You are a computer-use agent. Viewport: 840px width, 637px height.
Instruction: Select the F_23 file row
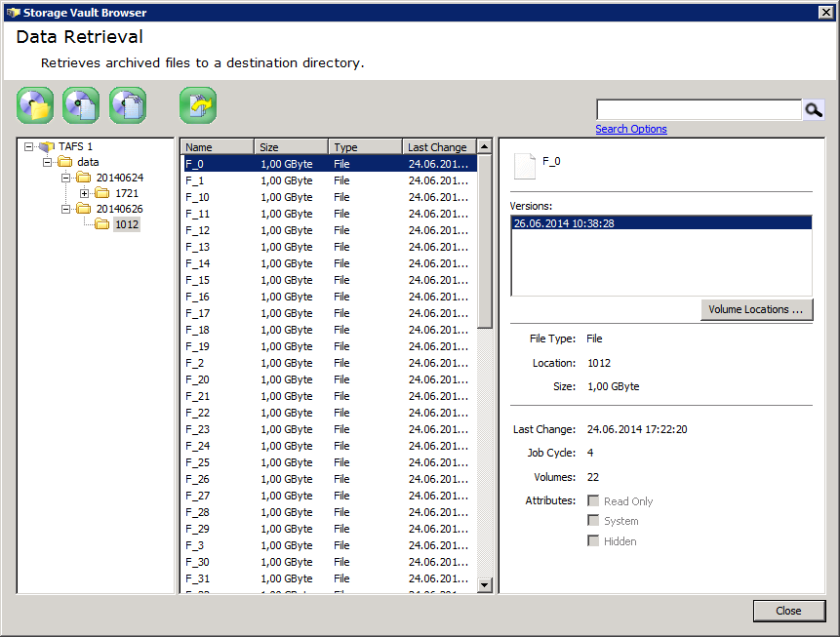[329, 429]
